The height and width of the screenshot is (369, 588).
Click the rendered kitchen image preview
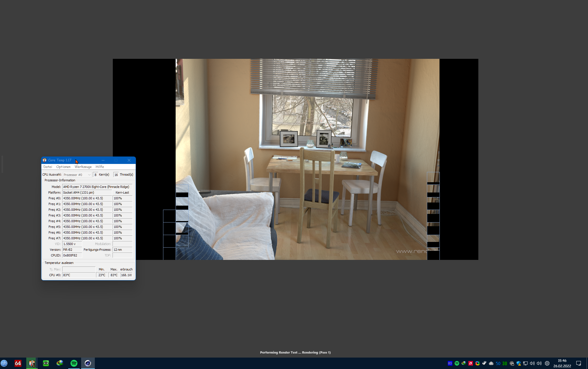pos(307,159)
